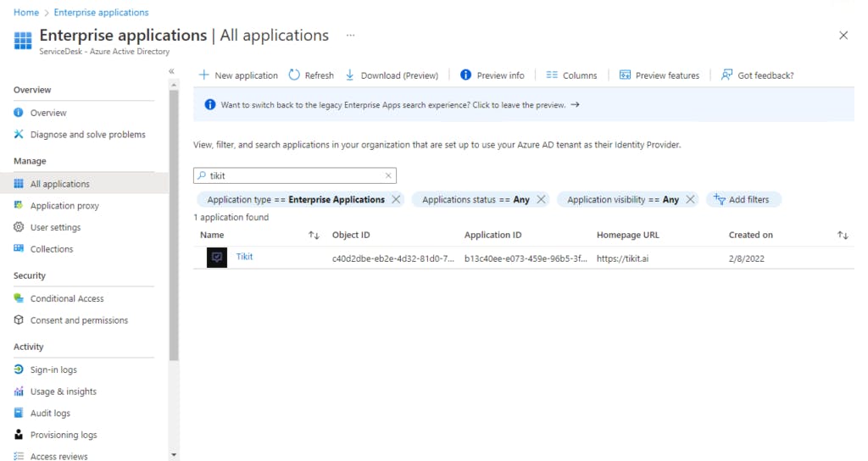Click the Overview sidebar info icon

19,113
